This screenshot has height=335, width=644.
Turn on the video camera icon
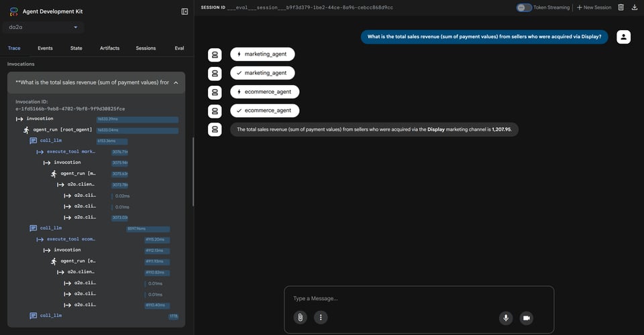point(526,317)
